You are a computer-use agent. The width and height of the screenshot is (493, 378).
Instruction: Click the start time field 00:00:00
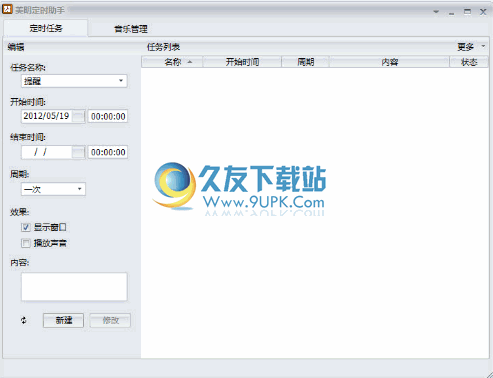pos(108,116)
